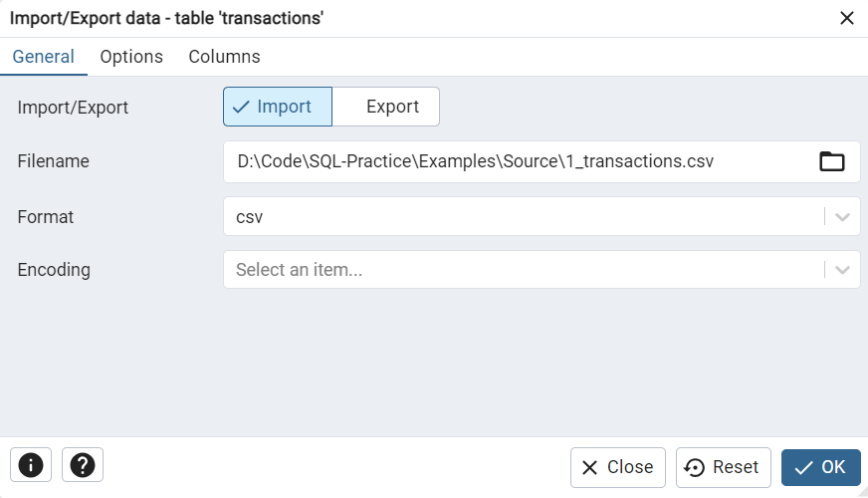This screenshot has width=868, height=498.
Task: Switch to the Options tab
Action: pos(131,57)
